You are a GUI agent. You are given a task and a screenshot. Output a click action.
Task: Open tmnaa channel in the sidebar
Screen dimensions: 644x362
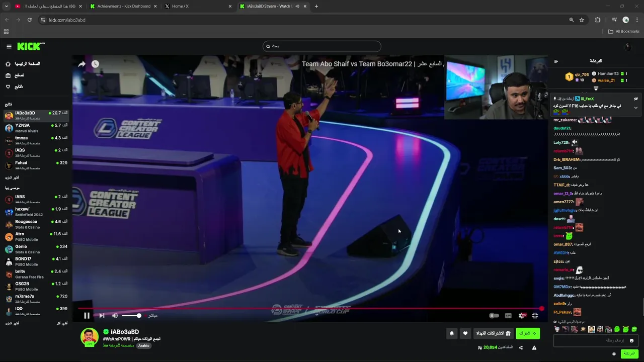(x=35, y=140)
